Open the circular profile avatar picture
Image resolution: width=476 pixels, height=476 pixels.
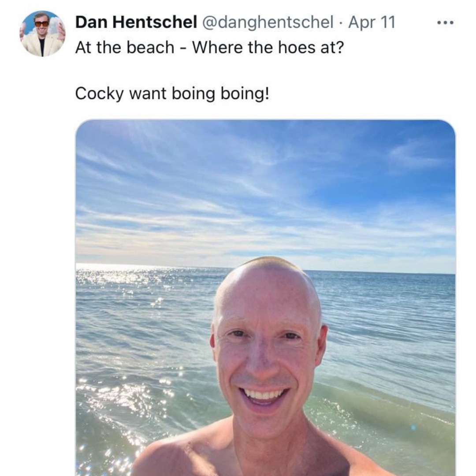click(42, 33)
